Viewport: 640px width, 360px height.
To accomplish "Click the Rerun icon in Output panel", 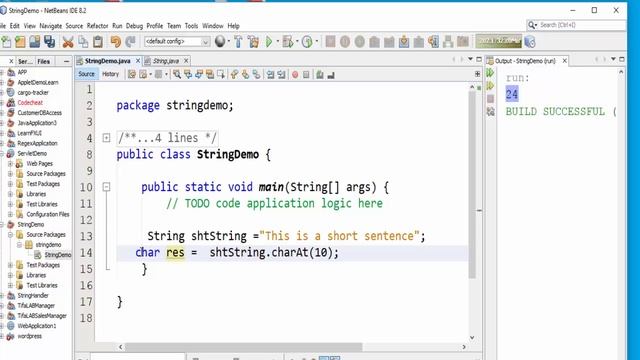I will tap(490, 73).
